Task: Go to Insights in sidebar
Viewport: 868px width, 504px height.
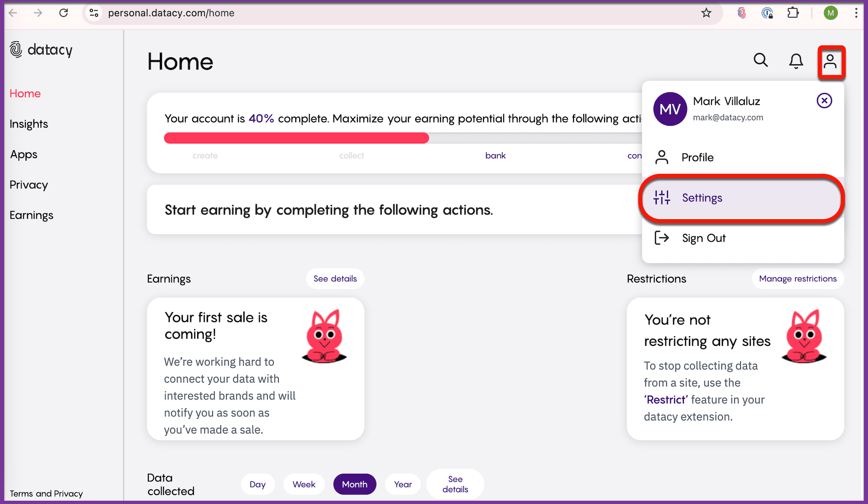Action: pos(29,124)
